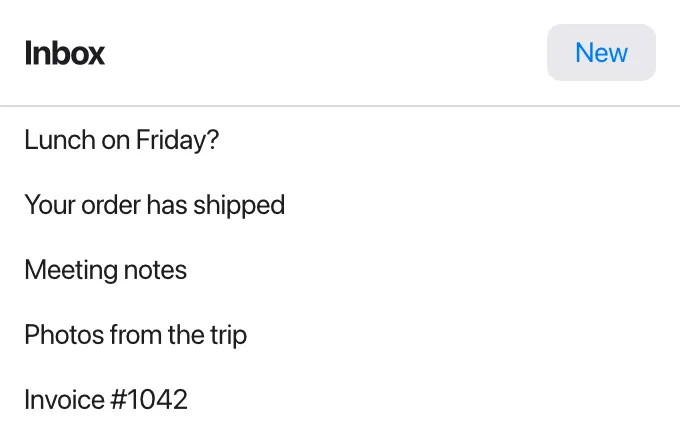680x440 pixels.
Task: Select the first email in Inbox
Action: point(340,140)
